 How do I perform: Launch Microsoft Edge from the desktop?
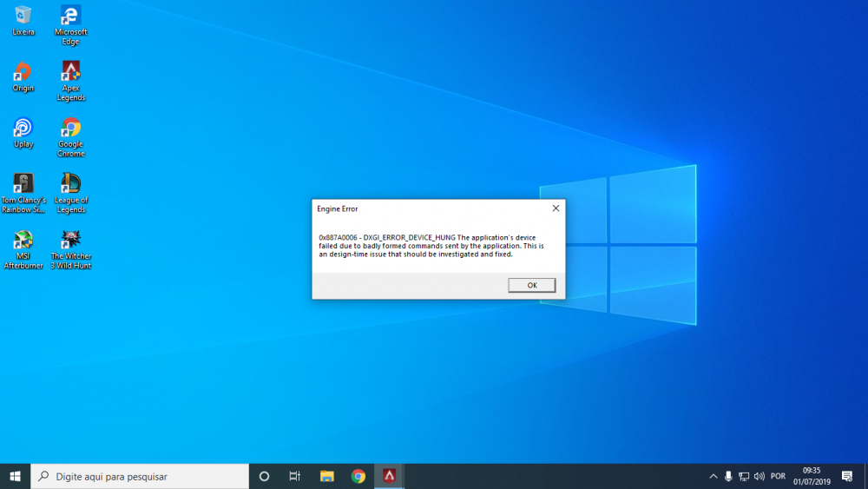point(71,25)
